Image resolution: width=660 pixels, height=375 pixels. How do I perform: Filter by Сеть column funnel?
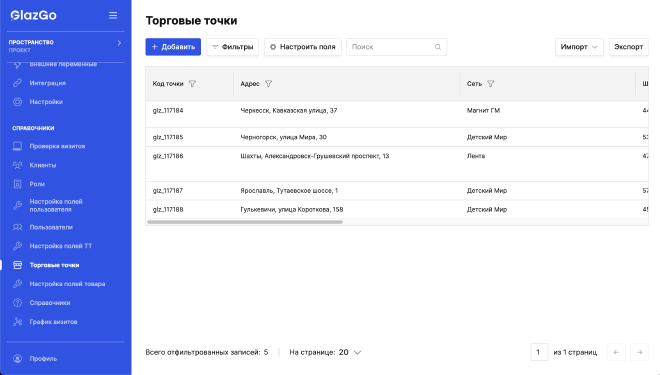coord(491,84)
